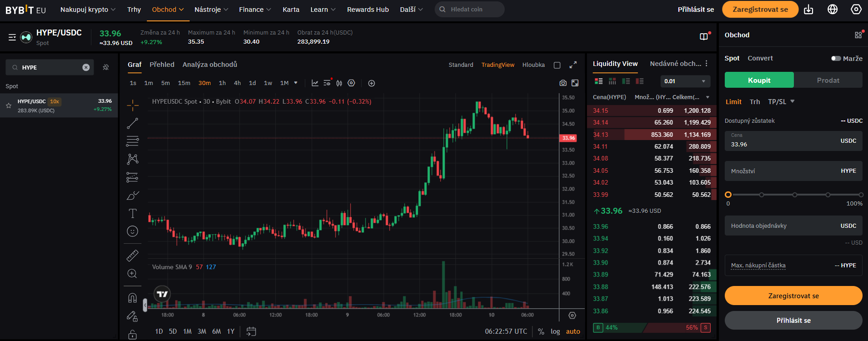Expand chart to fullscreen view
Screen dimensions: 868x341
coord(573,65)
